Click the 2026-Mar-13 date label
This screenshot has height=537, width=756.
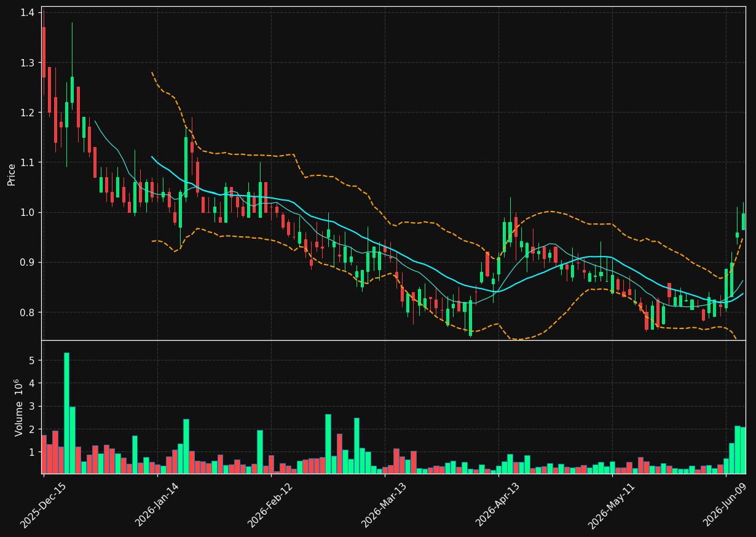click(384, 505)
